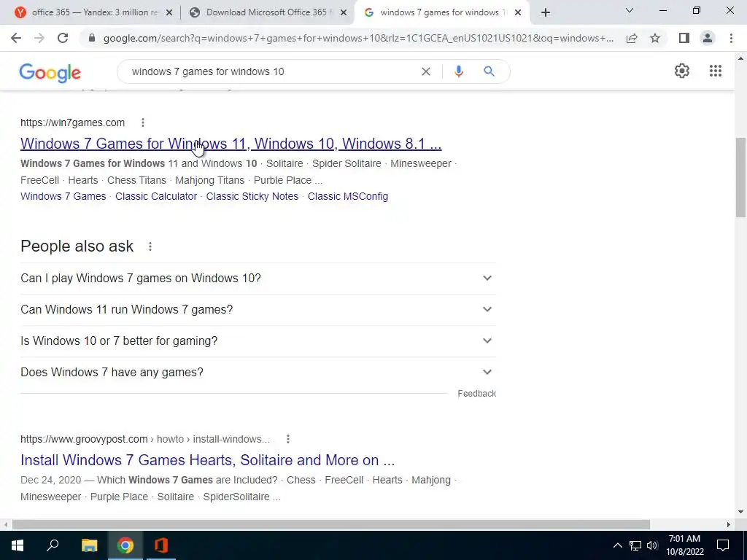Click the padlock site info icon

tap(92, 38)
